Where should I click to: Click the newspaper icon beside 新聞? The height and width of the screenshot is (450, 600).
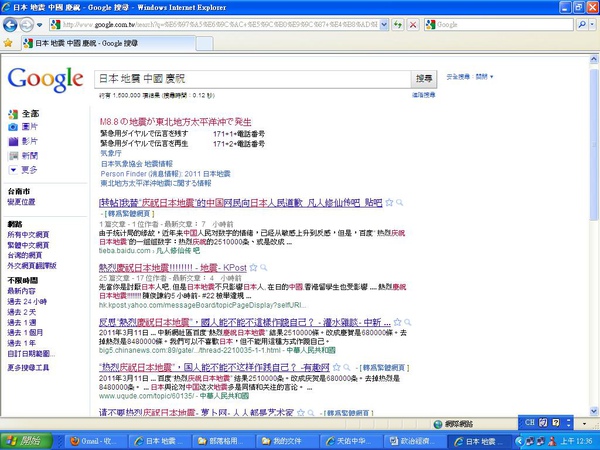click(13, 156)
